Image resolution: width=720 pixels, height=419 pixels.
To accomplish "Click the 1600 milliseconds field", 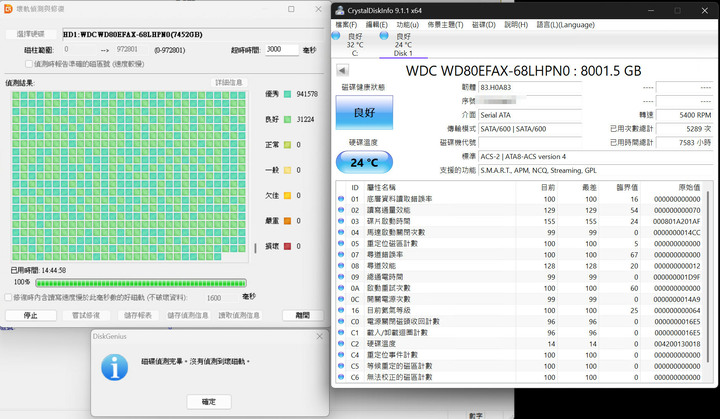I will tap(222, 298).
